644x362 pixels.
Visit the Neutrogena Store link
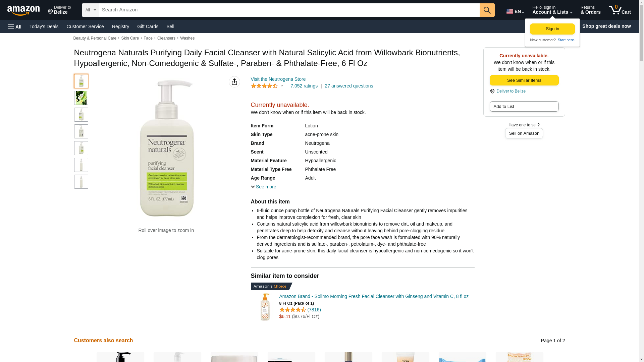point(278,79)
